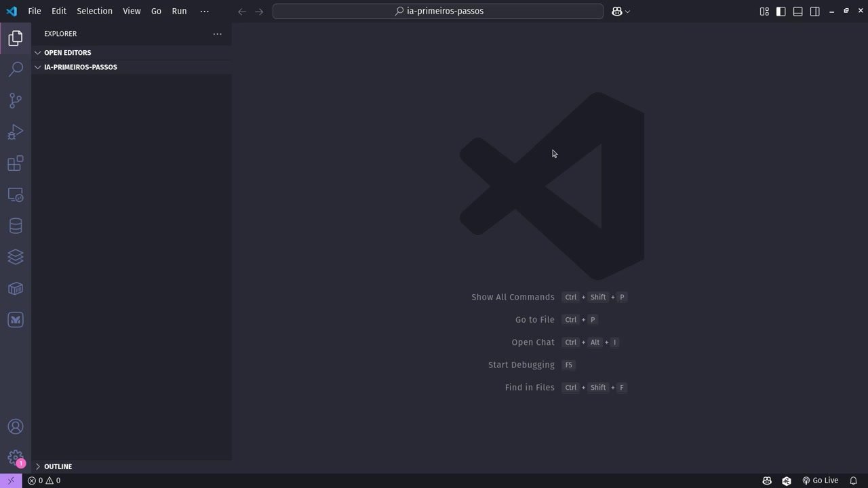Image resolution: width=868 pixels, height=488 pixels.
Task: Click the Go to File text
Action: coord(534,320)
